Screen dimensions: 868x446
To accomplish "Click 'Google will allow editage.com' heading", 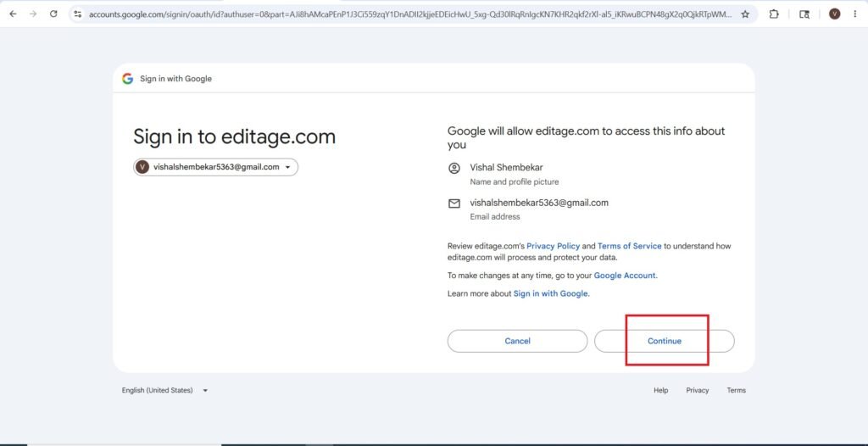I will click(x=587, y=138).
